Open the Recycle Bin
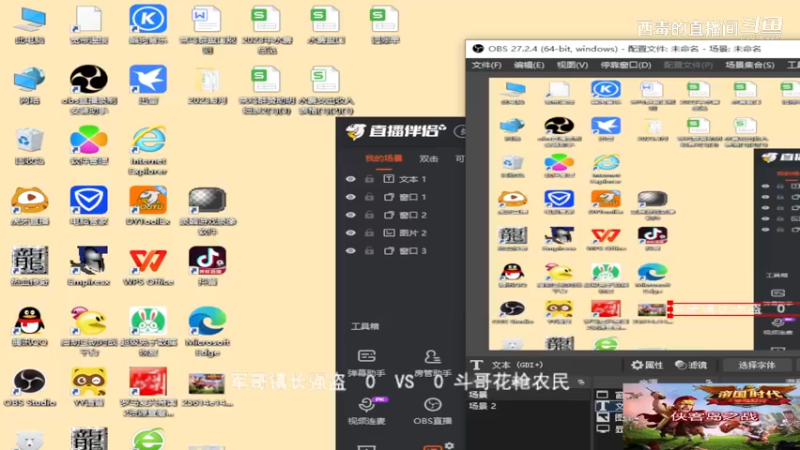800x450 pixels. (x=30, y=146)
